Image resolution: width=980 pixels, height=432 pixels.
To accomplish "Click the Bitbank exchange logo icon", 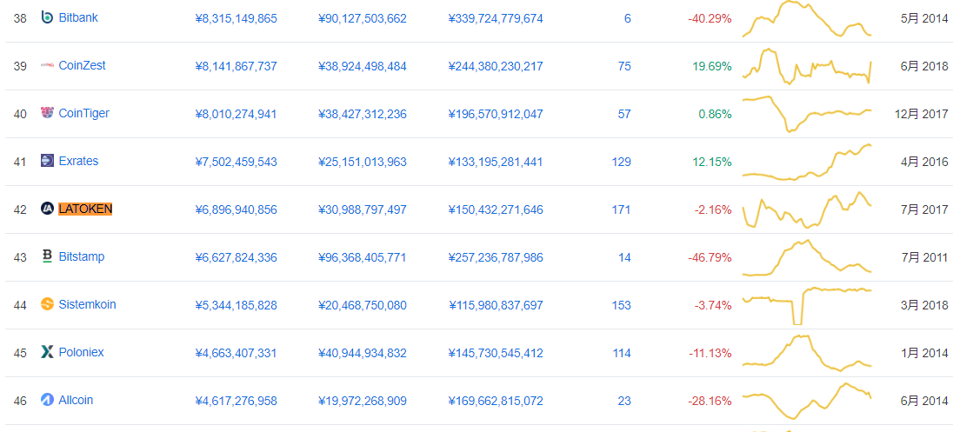I will pos(47,17).
